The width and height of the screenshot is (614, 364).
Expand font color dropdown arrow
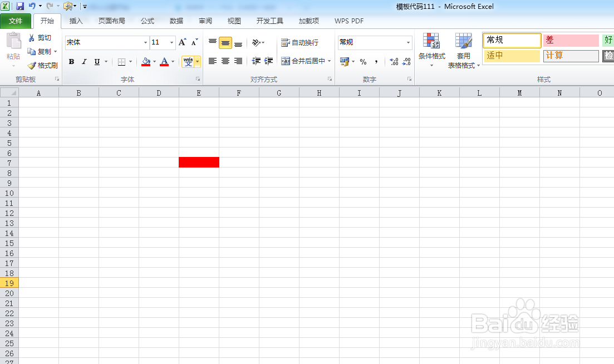click(173, 61)
